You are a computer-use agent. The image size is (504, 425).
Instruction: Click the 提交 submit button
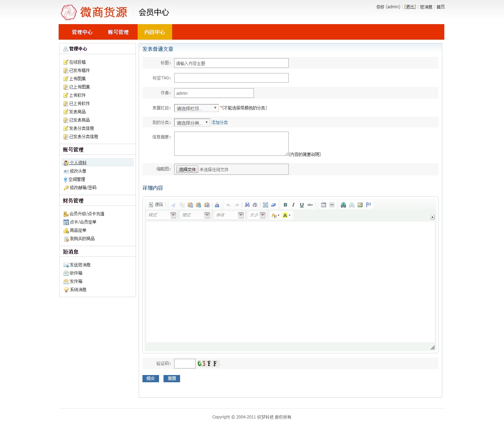point(150,378)
